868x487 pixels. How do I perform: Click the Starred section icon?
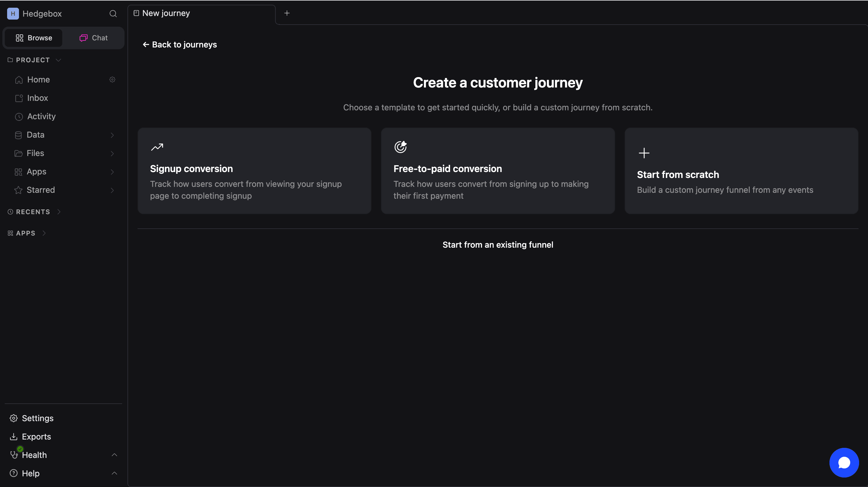click(x=19, y=190)
